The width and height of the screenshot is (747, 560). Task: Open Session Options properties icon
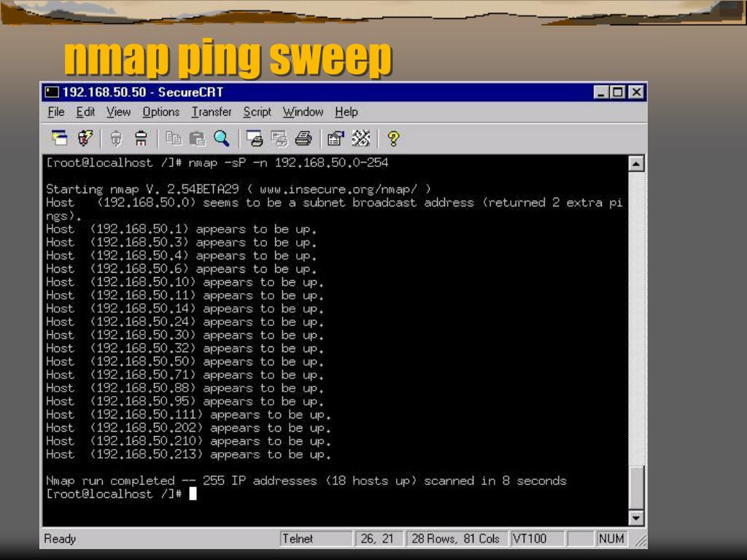[336, 139]
